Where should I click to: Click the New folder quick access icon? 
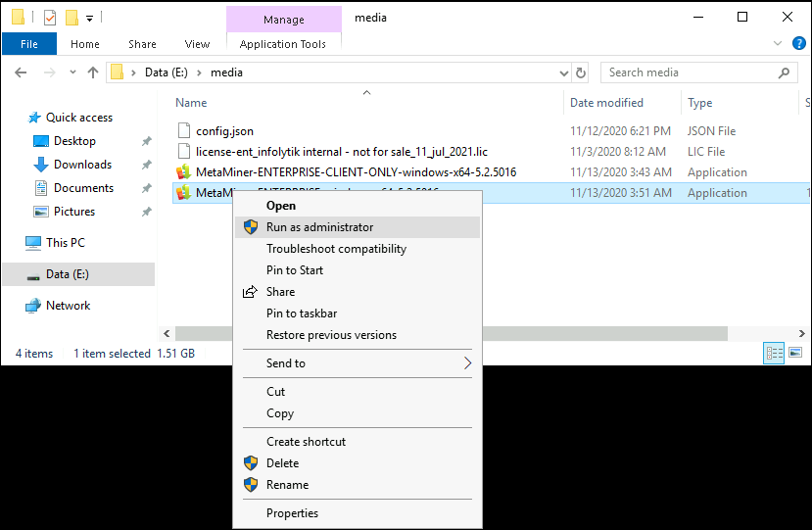tap(72, 18)
